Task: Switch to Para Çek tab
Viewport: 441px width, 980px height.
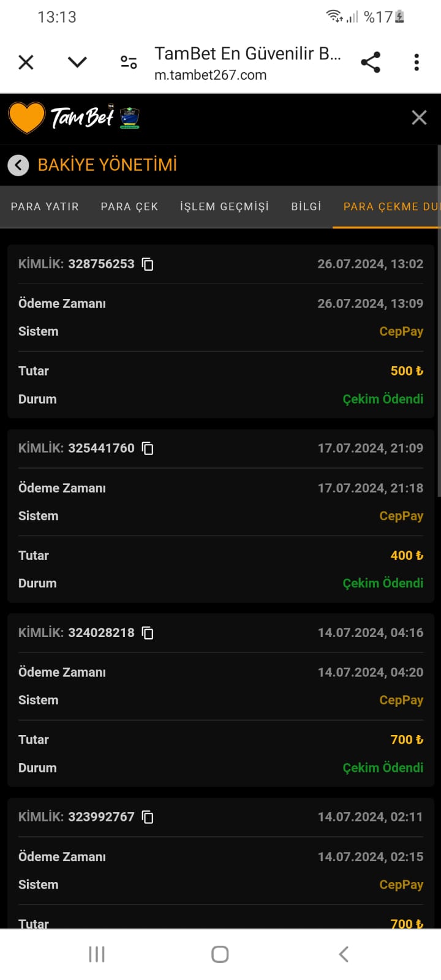Action: point(129,207)
